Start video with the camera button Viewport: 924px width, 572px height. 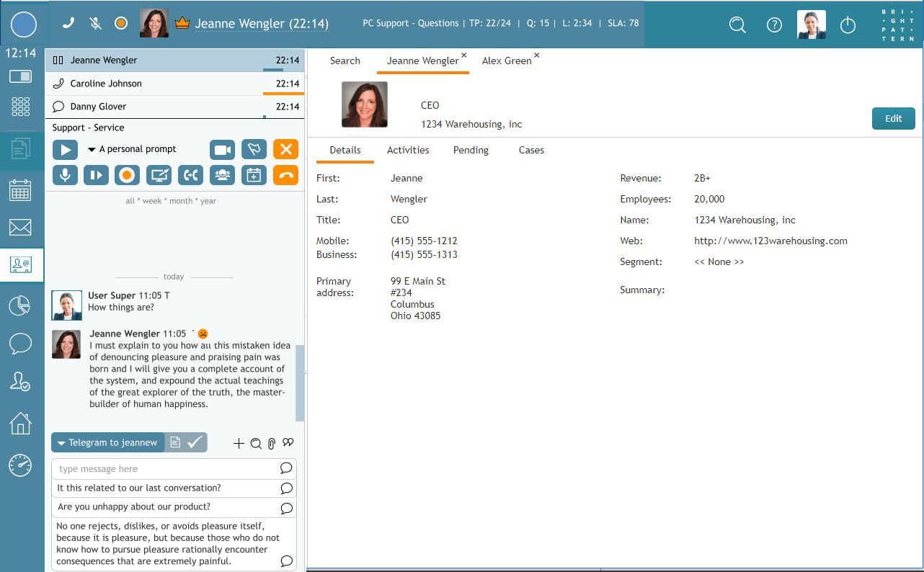pyautogui.click(x=223, y=150)
